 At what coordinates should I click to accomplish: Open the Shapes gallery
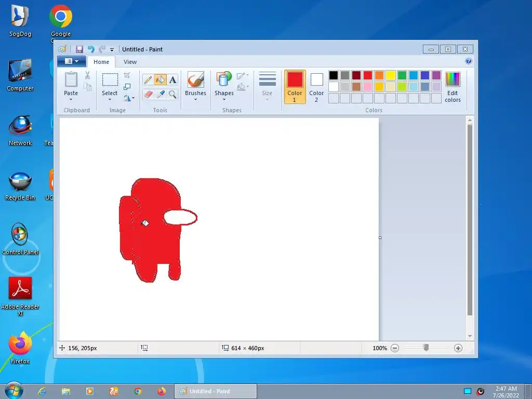coord(224,79)
